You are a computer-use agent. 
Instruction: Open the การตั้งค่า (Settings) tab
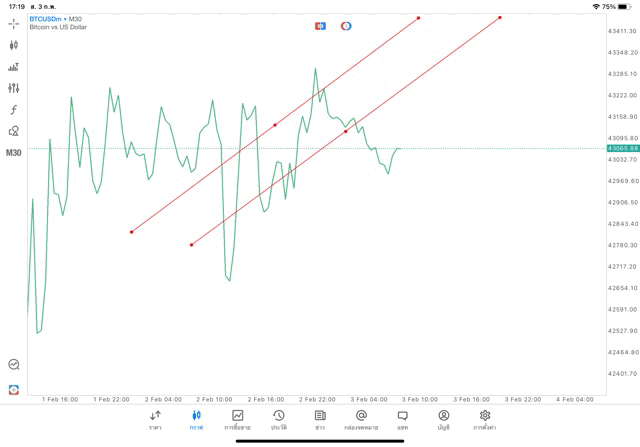(485, 419)
